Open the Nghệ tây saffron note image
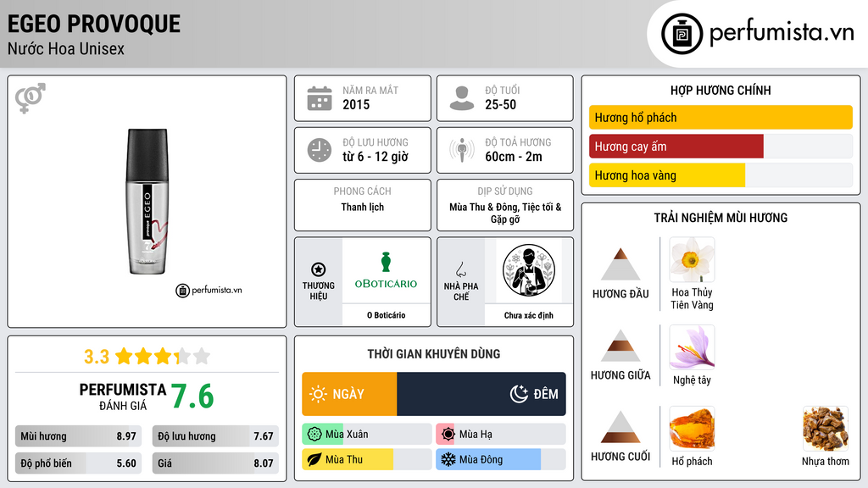Viewport: 868px width, 488px height. [692, 347]
